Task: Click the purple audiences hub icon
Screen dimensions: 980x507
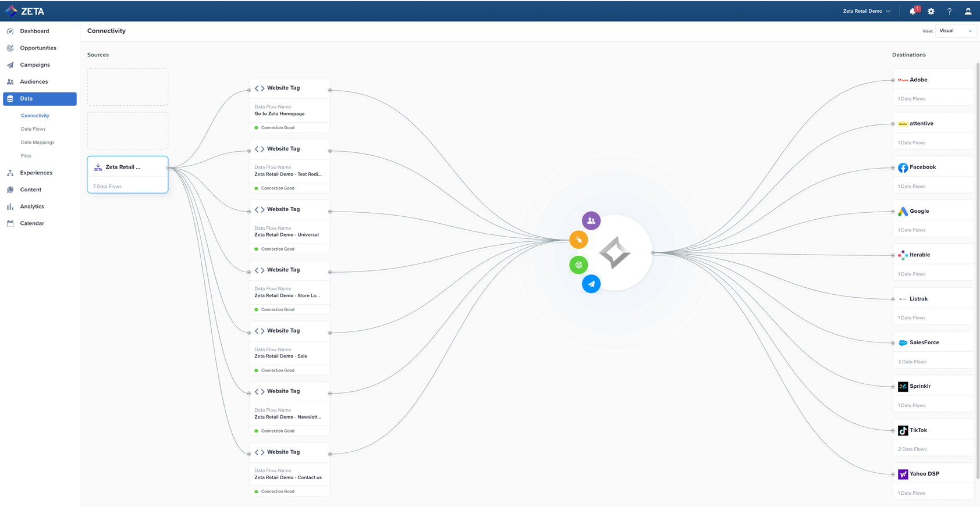Action: [591, 221]
